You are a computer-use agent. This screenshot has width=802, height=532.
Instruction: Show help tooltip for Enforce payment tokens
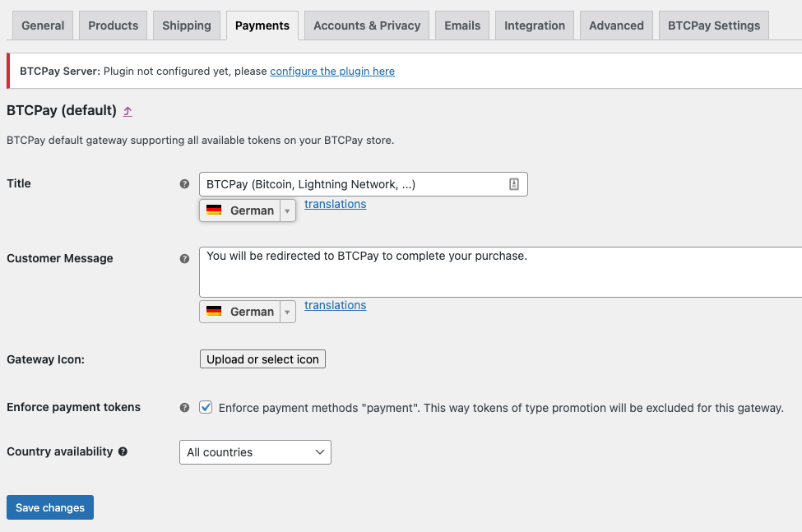pos(184,407)
